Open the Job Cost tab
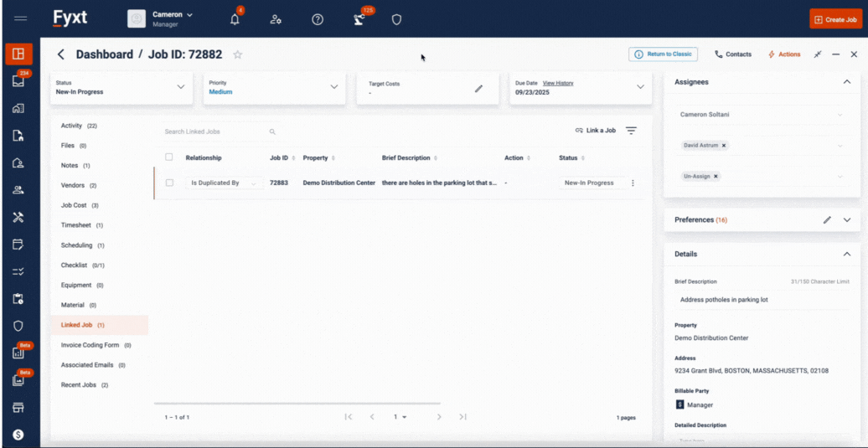The image size is (868, 448). (x=74, y=205)
